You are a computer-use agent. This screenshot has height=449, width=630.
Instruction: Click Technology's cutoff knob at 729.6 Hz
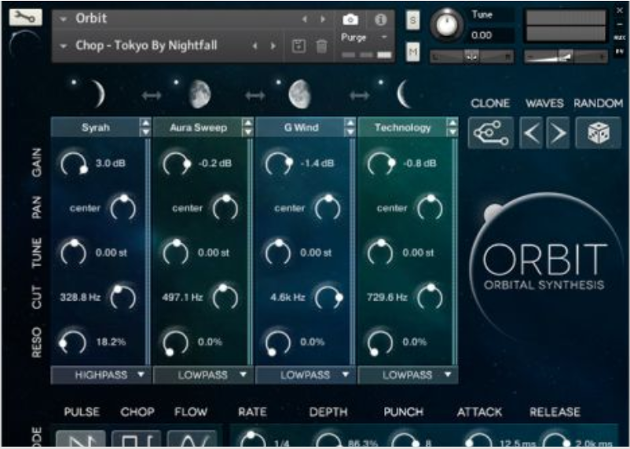(430, 297)
